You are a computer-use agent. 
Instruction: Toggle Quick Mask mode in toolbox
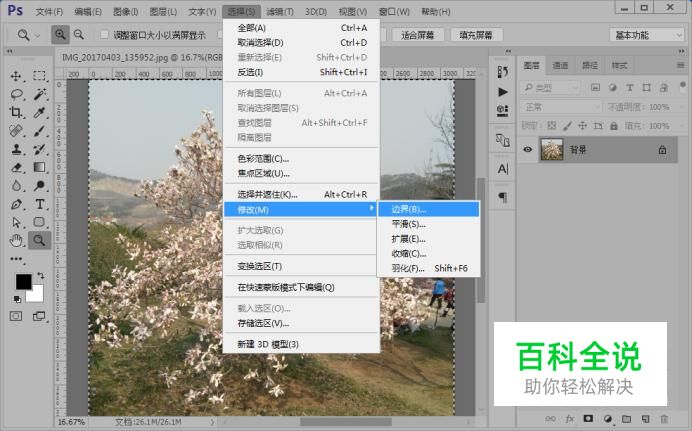tap(16, 316)
